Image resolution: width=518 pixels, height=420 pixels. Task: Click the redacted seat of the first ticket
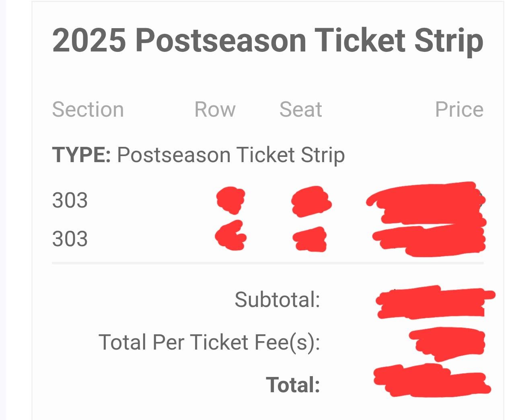pyautogui.click(x=310, y=201)
